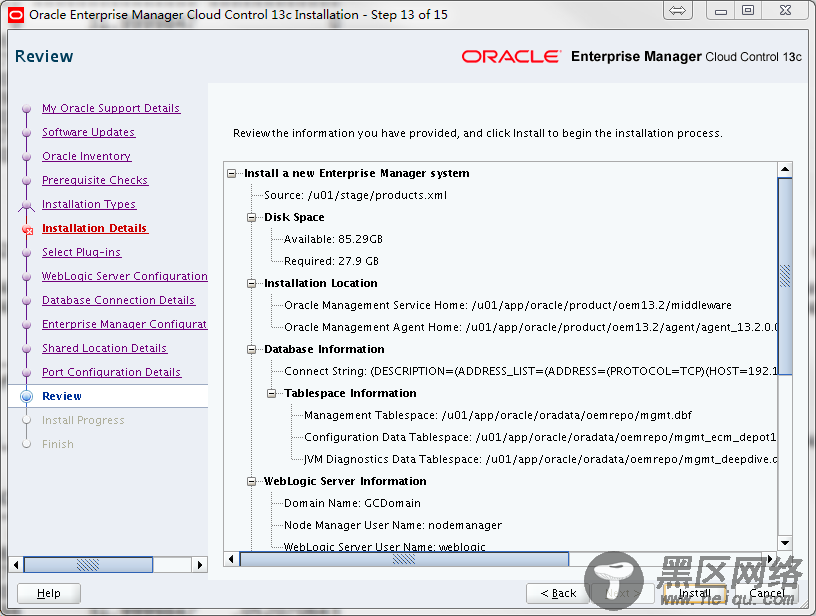Collapse the Disk Space tree node
The height and width of the screenshot is (616, 816).
point(252,217)
